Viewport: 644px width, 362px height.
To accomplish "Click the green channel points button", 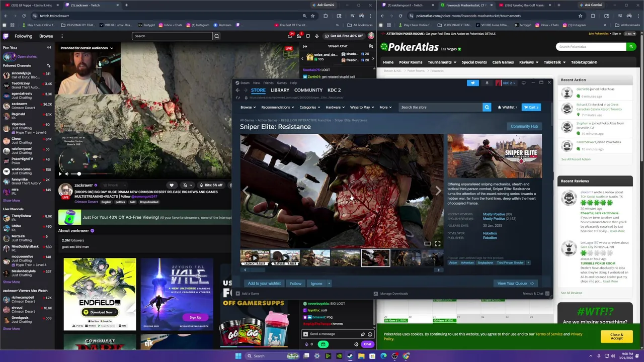I will (x=323, y=344).
